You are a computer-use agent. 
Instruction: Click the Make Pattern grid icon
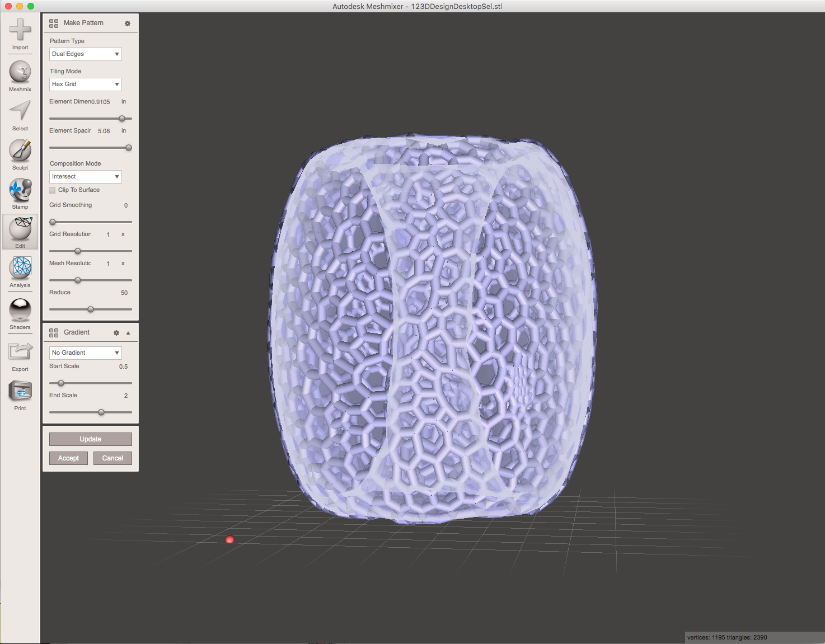(54, 23)
